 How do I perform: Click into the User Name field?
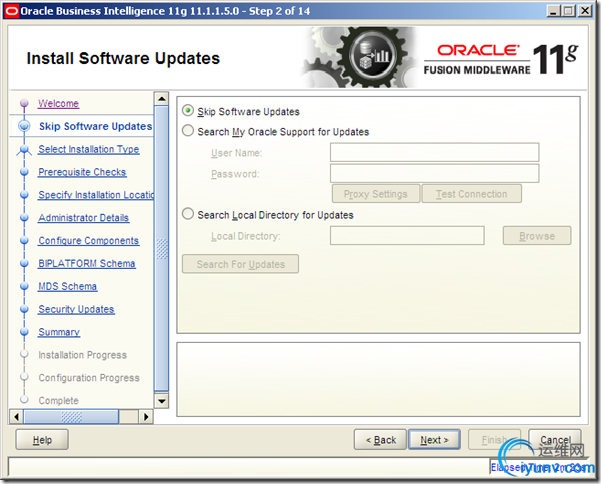[434, 153]
